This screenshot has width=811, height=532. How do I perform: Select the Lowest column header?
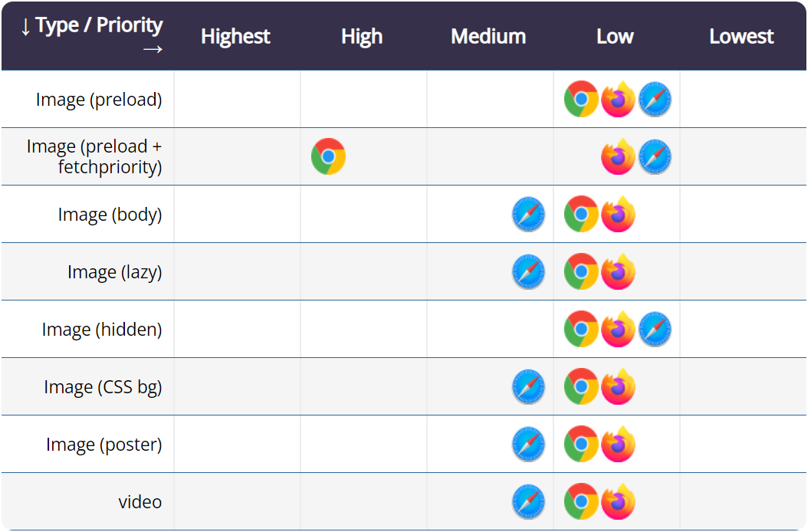pos(741,37)
